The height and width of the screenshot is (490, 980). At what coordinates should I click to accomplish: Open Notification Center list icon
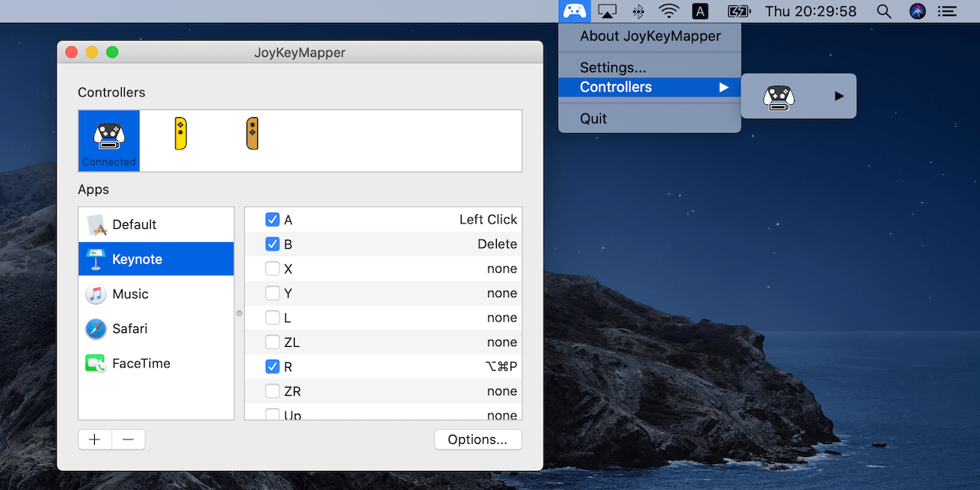click(x=948, y=11)
